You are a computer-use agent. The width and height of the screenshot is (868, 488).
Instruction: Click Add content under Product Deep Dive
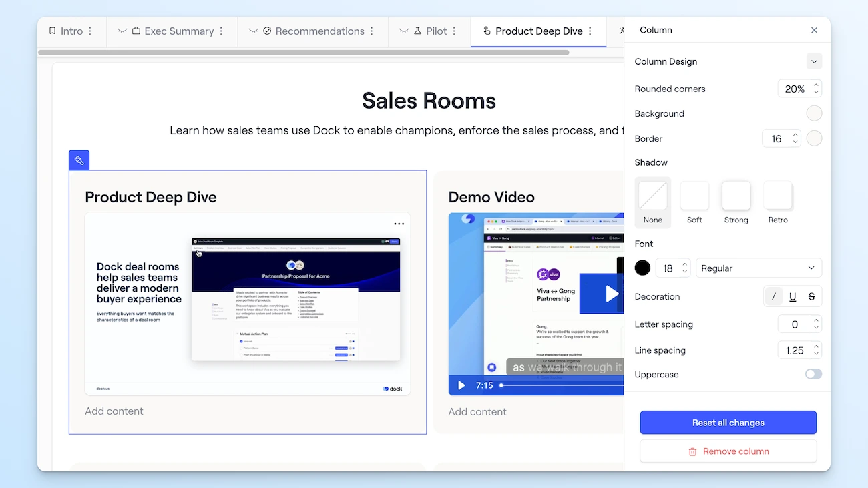click(x=114, y=411)
